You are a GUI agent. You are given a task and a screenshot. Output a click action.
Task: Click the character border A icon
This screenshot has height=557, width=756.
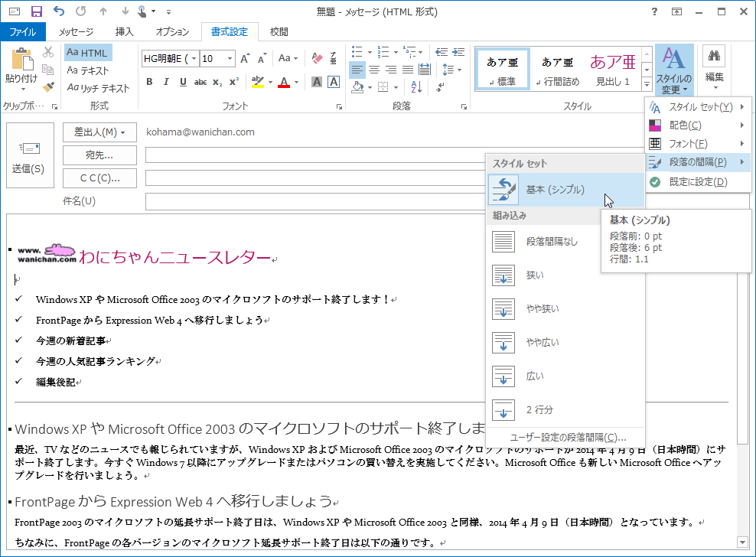click(334, 82)
